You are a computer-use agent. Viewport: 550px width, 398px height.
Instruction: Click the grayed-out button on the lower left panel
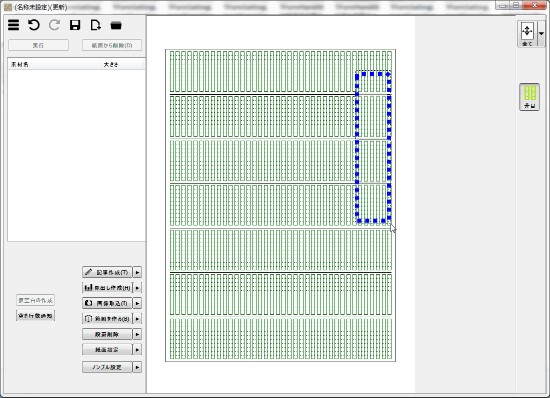[35, 300]
